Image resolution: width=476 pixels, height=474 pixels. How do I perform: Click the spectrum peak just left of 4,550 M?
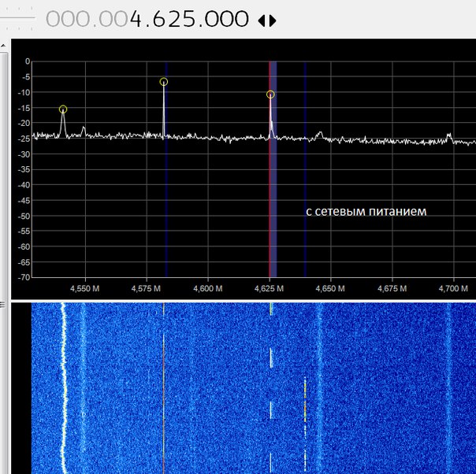tap(84, 131)
